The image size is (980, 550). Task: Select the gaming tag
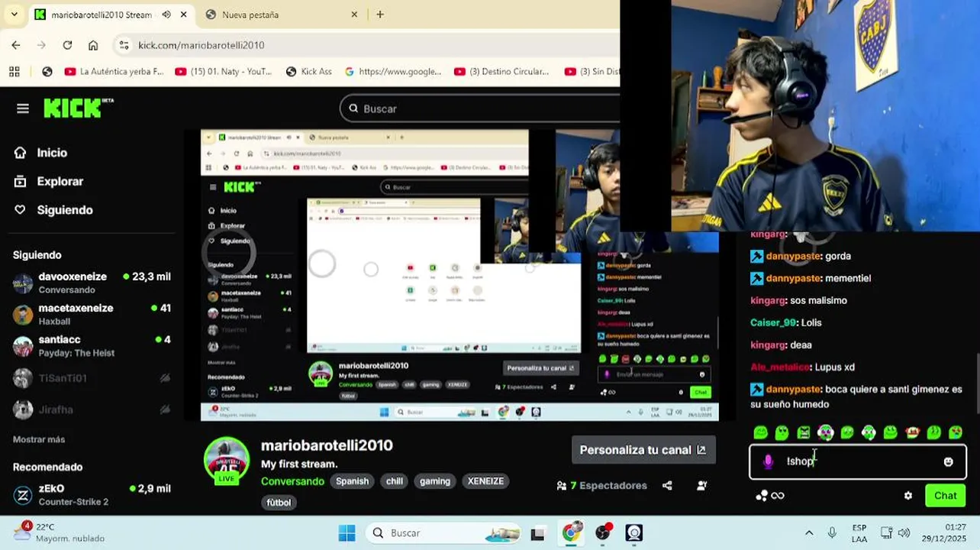point(434,481)
